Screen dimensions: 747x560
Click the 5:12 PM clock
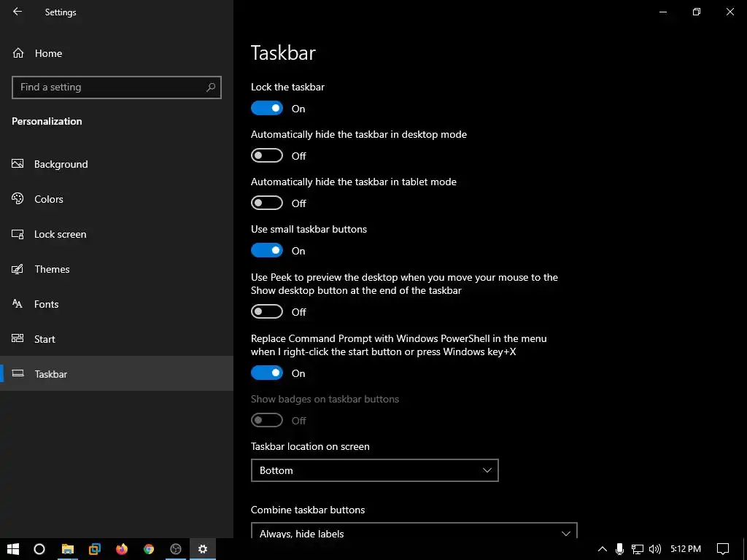686,549
